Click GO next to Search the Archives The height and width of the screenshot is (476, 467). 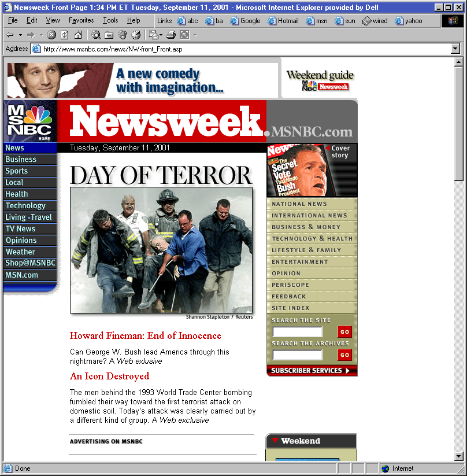[x=344, y=355]
